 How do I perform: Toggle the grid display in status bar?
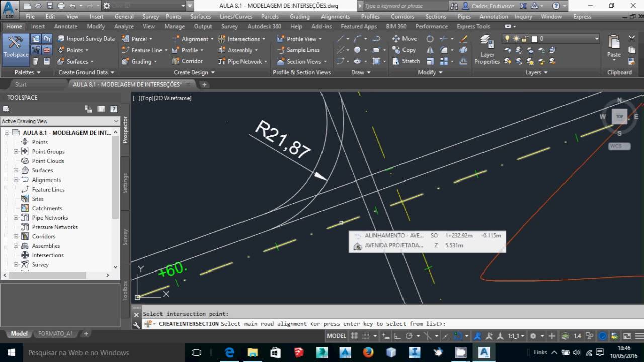click(355, 336)
